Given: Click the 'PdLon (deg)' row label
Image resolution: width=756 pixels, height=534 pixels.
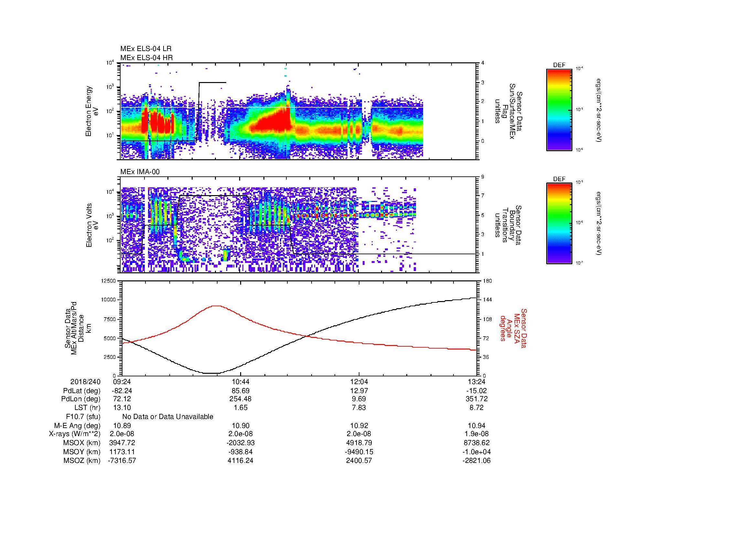Looking at the screenshot, I should coord(81,399).
